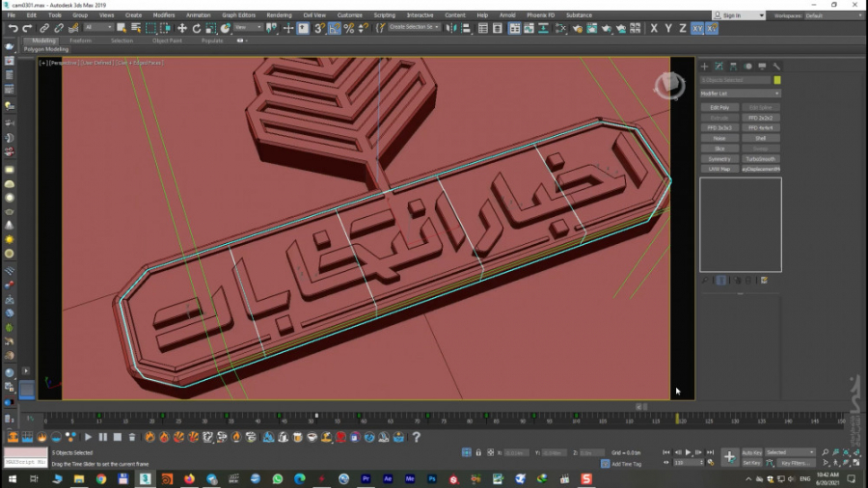
Task: Click the Edit Poly modifier button
Action: 719,107
